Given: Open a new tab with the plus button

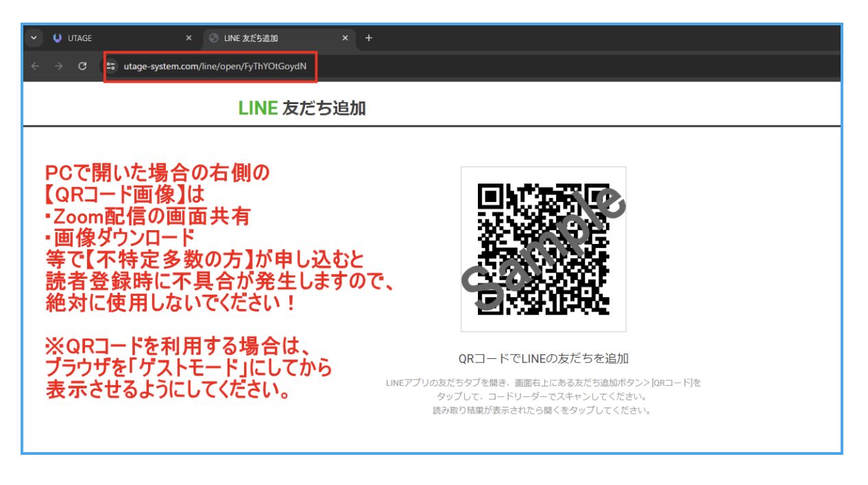Looking at the screenshot, I should 368,38.
